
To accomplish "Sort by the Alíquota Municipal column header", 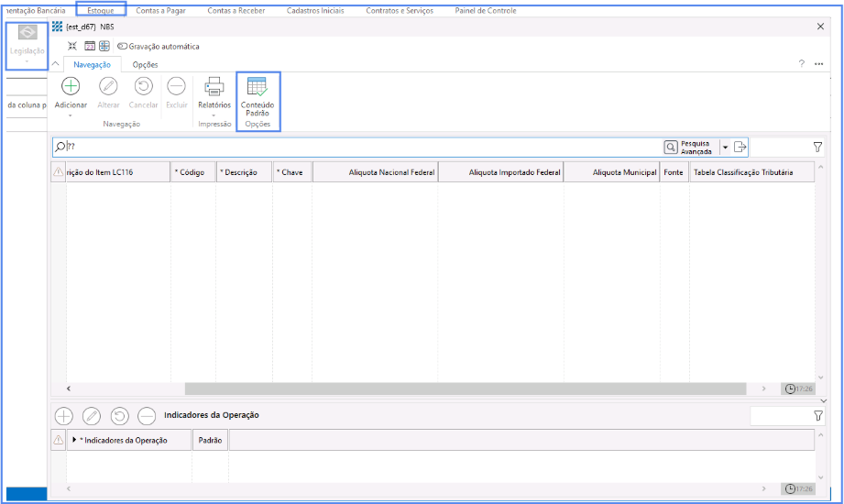I will [x=611, y=172].
